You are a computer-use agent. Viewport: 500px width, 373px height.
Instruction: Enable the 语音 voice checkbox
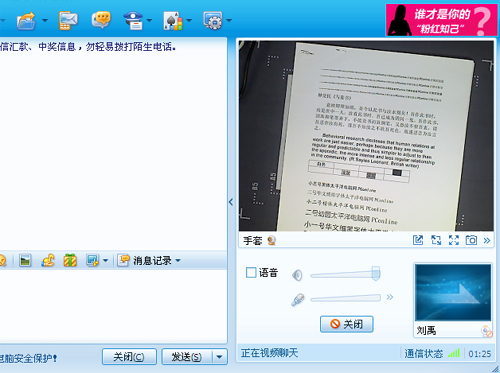[251, 272]
